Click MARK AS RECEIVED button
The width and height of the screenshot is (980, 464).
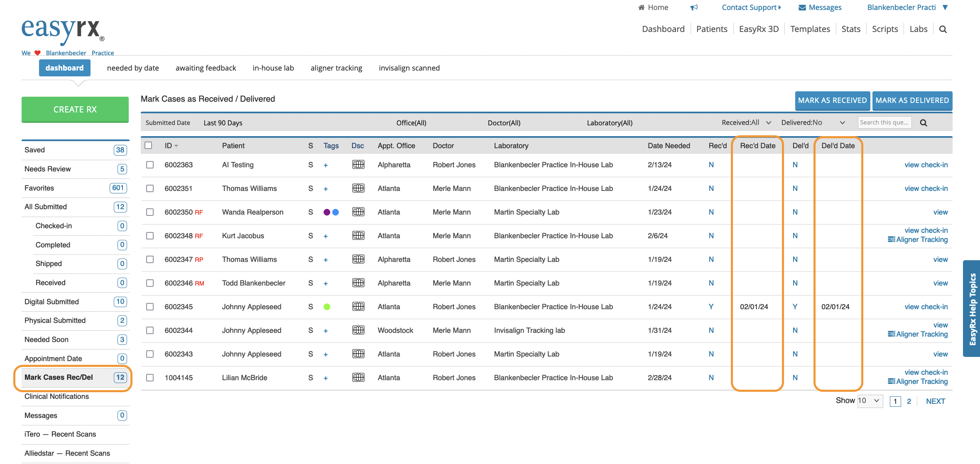click(x=832, y=100)
